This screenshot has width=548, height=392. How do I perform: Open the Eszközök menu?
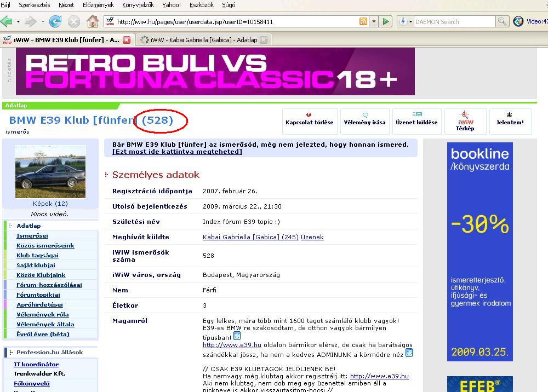pyautogui.click(x=202, y=5)
